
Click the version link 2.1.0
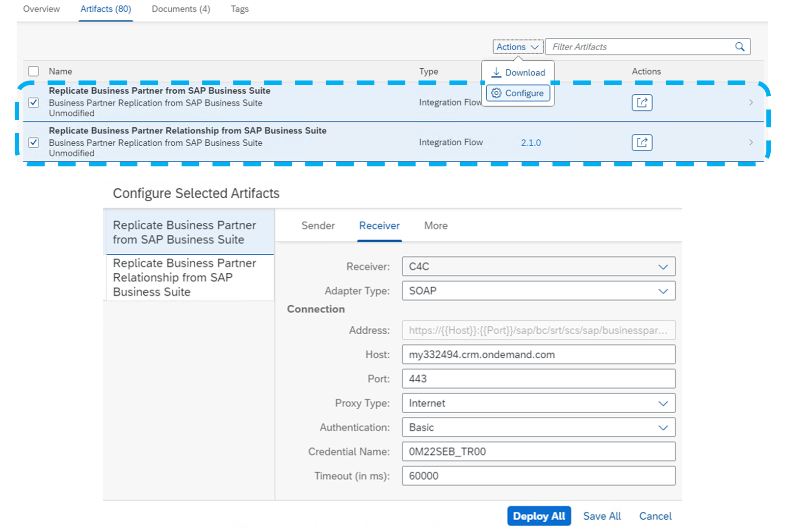[531, 142]
